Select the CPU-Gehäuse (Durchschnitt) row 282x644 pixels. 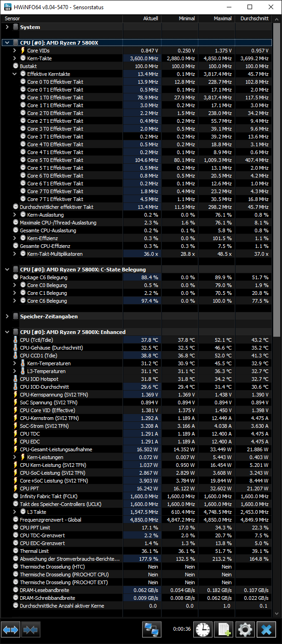(137, 348)
